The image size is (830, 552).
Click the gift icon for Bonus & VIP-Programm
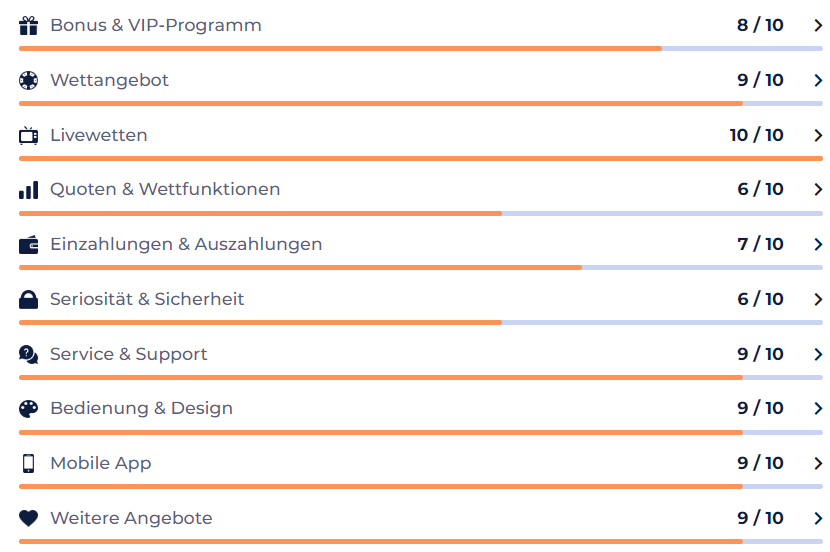pos(29,25)
